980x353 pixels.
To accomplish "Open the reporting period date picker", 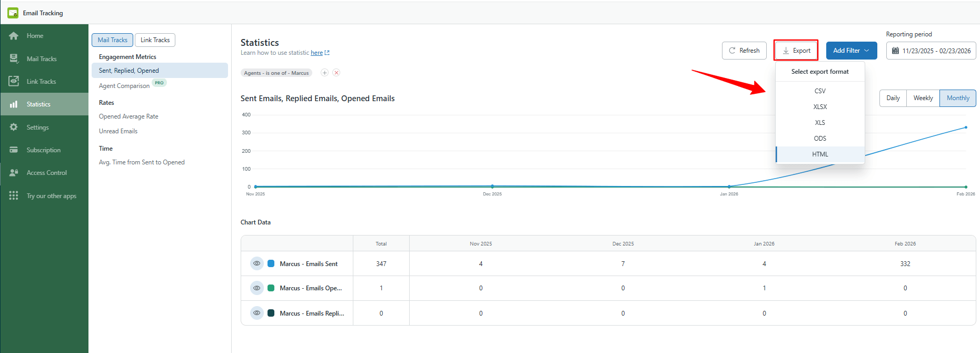I will pyautogui.click(x=930, y=51).
